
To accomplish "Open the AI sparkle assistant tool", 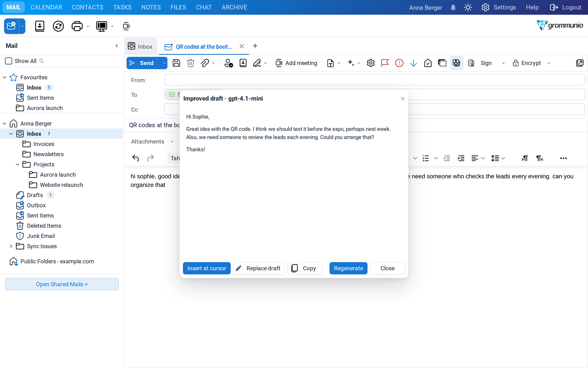I will tap(351, 63).
